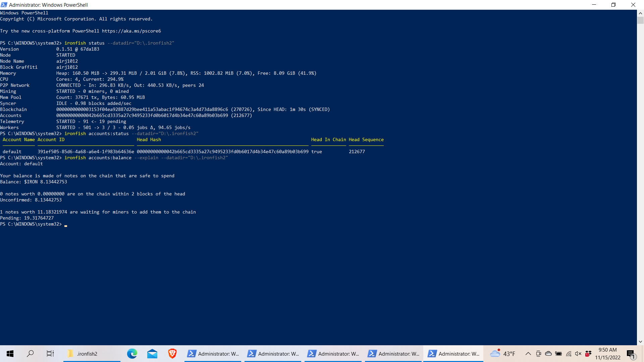
Task: Click the scrollbar down arrow
Action: 640,342
